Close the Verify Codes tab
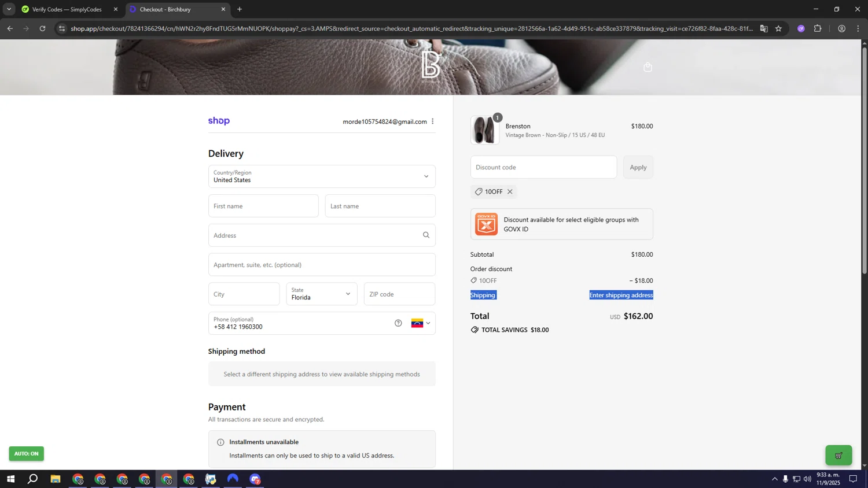Screen dimensions: 868x488 click(115, 9)
